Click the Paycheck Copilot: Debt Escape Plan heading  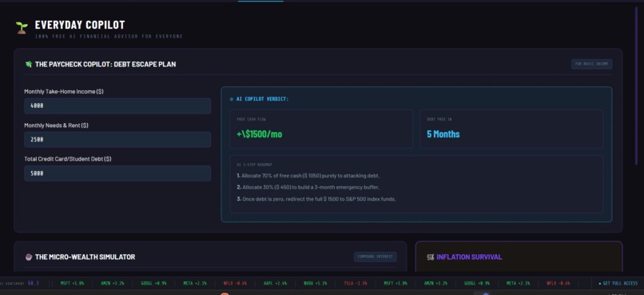105,65
